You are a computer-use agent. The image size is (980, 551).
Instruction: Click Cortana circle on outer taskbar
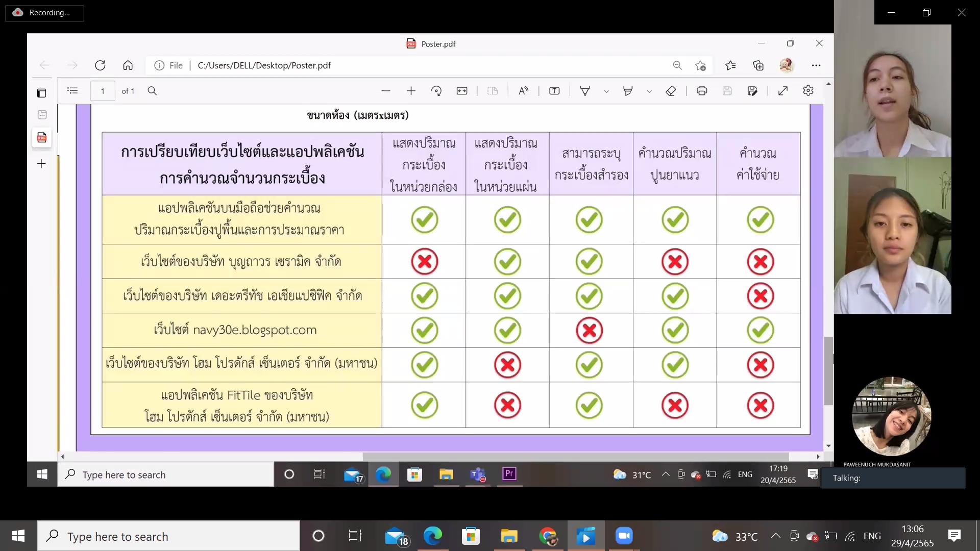318,536
